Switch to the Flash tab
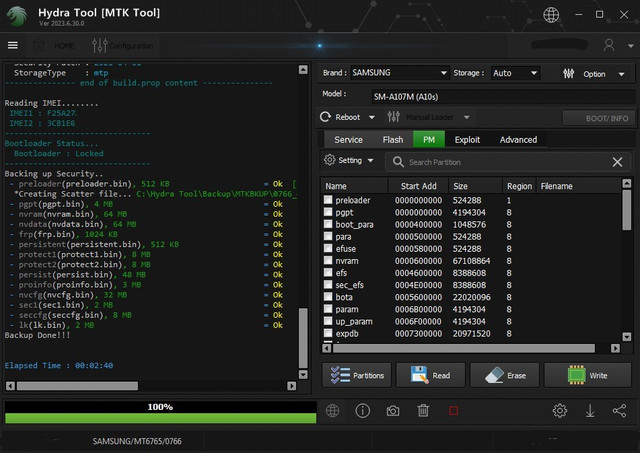 [x=393, y=140]
